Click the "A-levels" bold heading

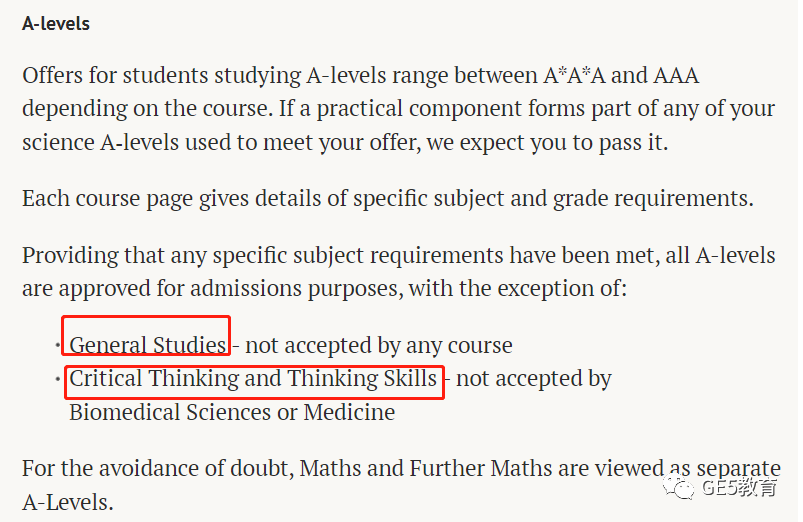(x=56, y=24)
